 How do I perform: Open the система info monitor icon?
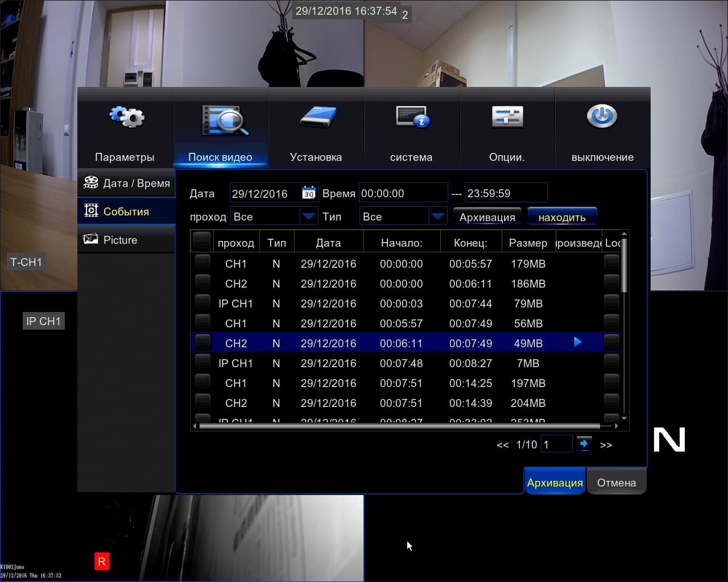point(413,117)
